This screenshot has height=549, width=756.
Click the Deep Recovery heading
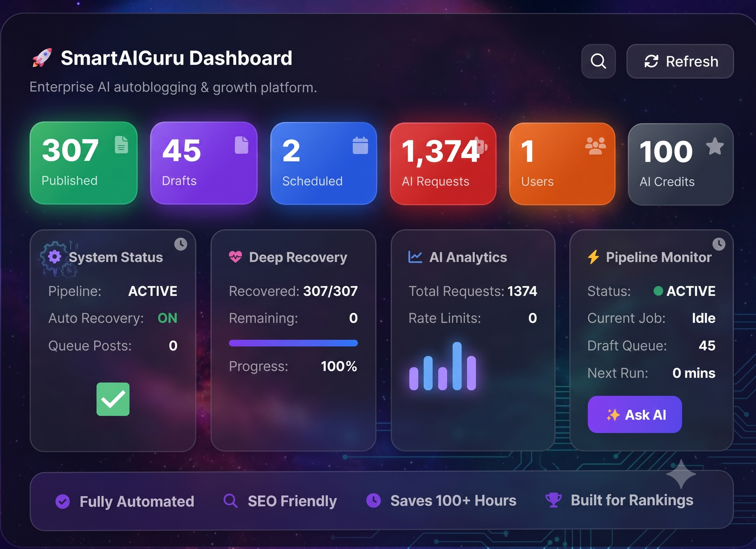coord(298,257)
